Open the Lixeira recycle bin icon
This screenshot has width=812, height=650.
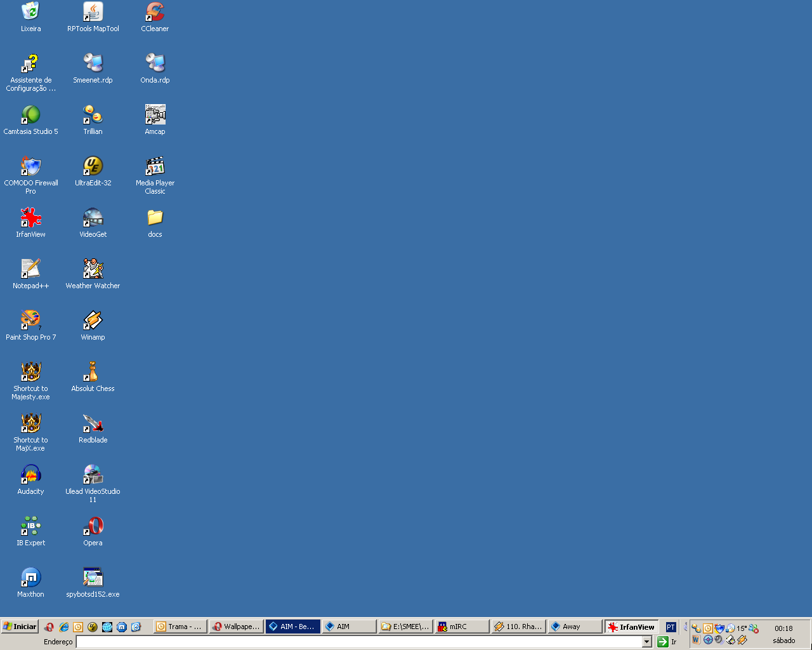[x=30, y=16]
